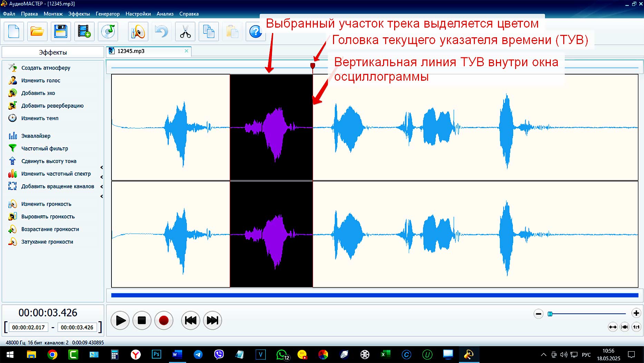Viewport: 644px width, 363px height.
Task: Click the Эффекты panel header
Action: [53, 52]
